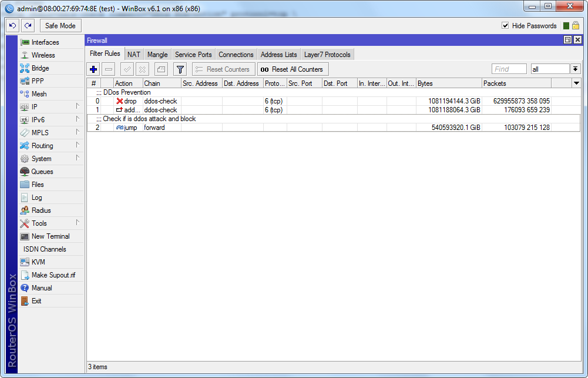Click Make Supout.rif
Image resolution: width=588 pixels, height=378 pixels.
pyautogui.click(x=51, y=275)
